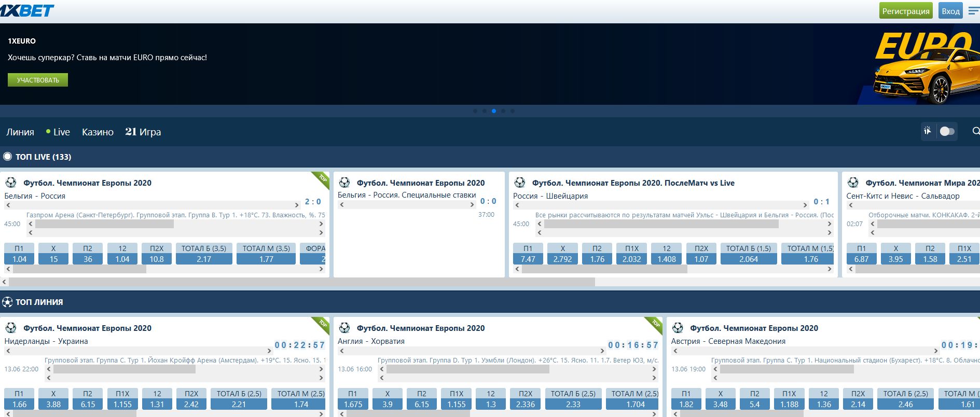Open the hamburger menu in the header
This screenshot has height=417, width=980.
point(973,11)
